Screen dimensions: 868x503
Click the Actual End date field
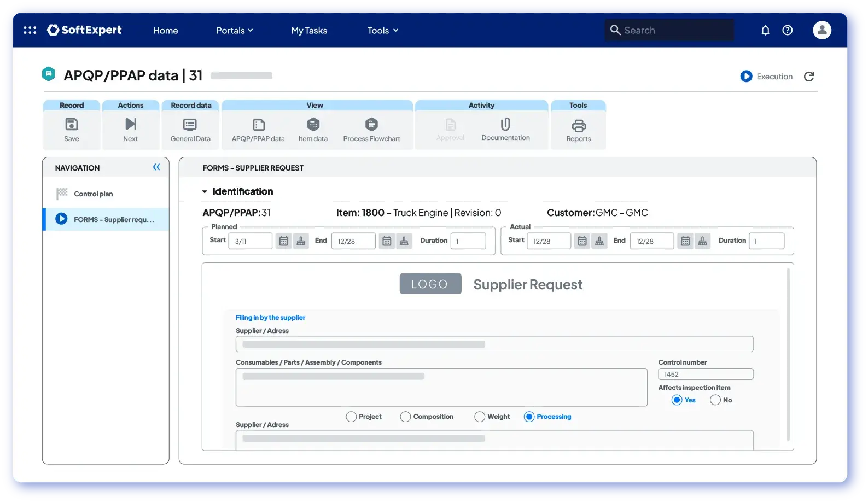[x=652, y=241]
